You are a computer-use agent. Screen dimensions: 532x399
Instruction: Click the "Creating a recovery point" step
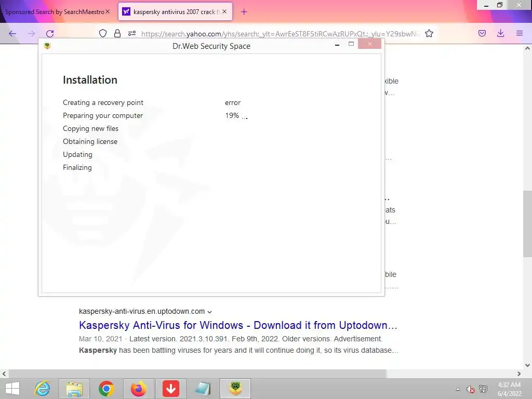(x=103, y=102)
